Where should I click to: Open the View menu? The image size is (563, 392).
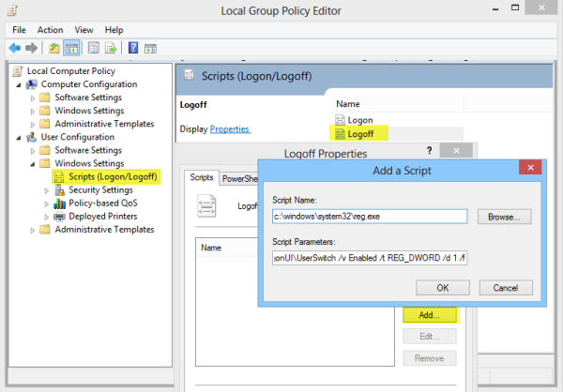click(84, 30)
